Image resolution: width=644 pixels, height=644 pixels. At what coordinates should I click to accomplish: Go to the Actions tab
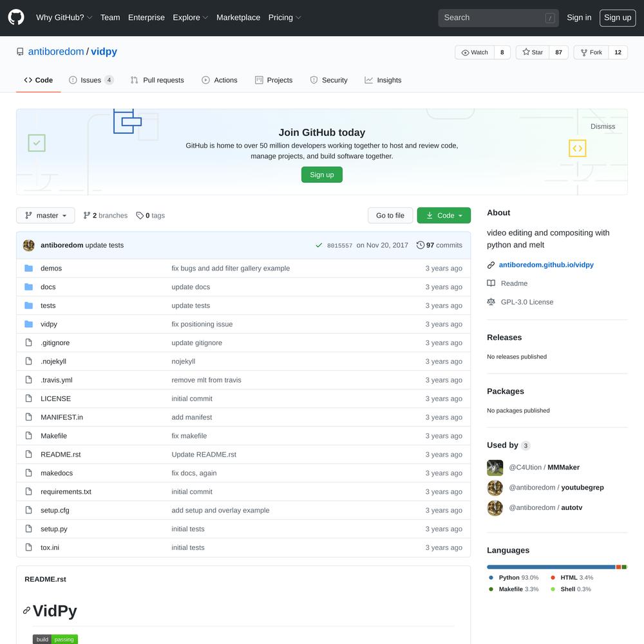(x=220, y=80)
